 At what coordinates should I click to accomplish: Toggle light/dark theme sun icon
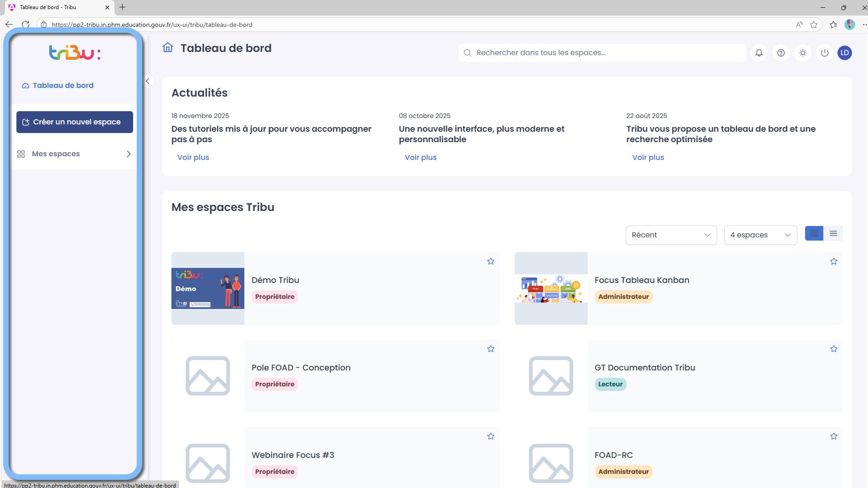(x=803, y=53)
